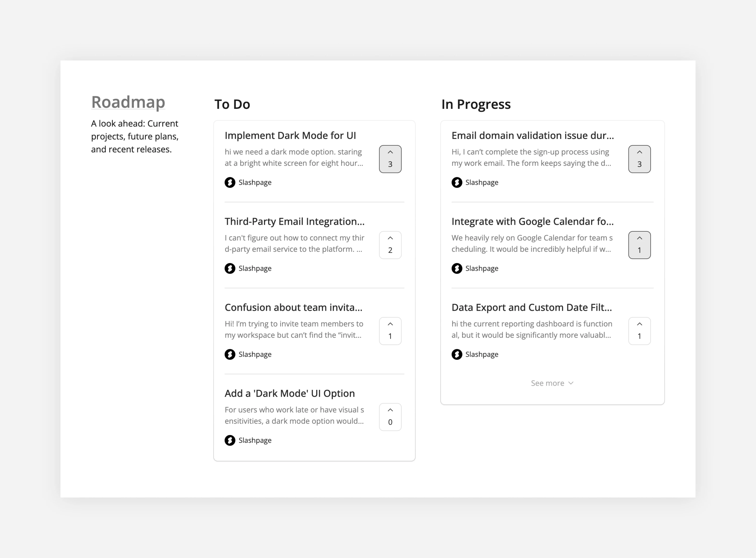Viewport: 756px width, 558px height.
Task: Open Data Export and Custom Date Filter title
Action: pyautogui.click(x=531, y=307)
